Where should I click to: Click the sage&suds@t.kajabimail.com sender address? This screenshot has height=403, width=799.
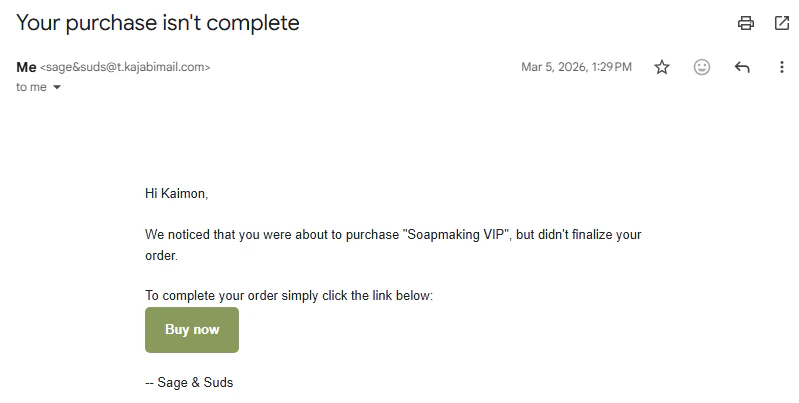[x=125, y=67]
